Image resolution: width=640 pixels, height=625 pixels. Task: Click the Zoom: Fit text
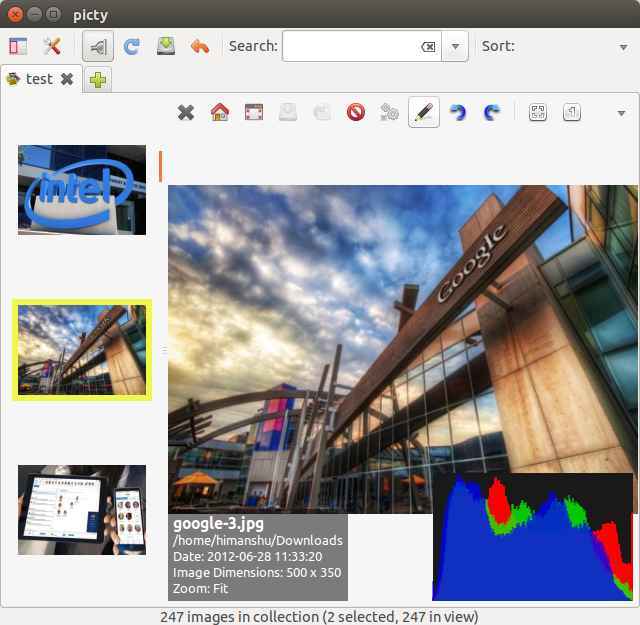200,589
